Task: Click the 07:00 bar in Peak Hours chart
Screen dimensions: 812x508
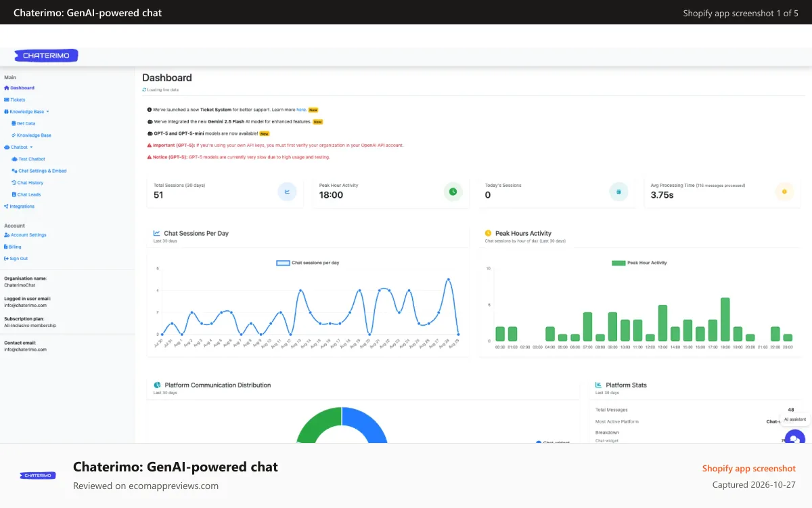Action: tap(587, 326)
